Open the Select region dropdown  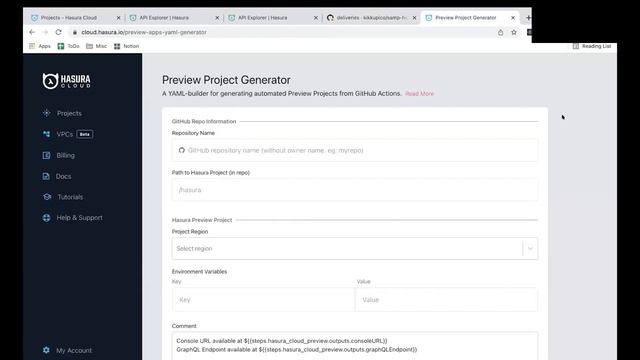click(355, 249)
